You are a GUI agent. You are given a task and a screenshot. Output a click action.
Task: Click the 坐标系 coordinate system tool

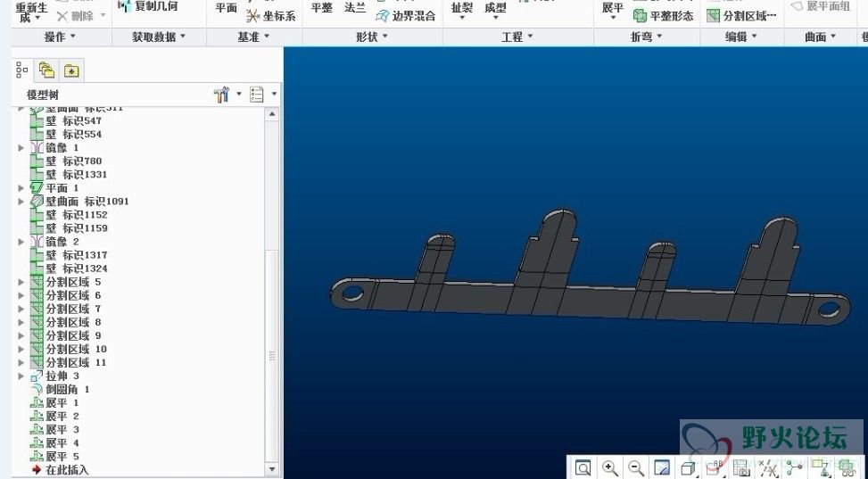click(x=270, y=16)
